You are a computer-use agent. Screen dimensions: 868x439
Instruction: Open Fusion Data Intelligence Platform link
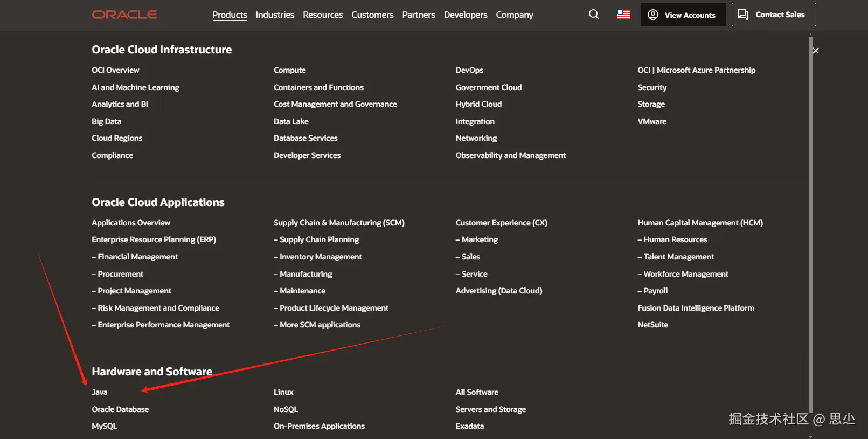(696, 308)
